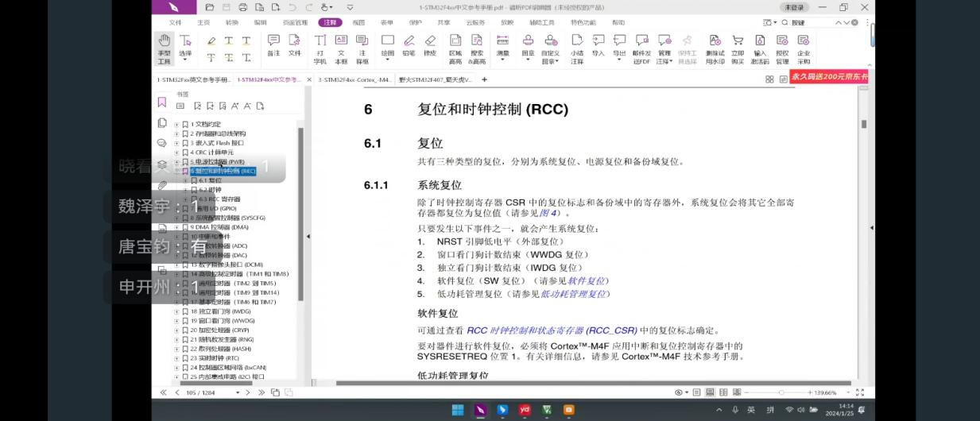The image size is (980, 421).
Task: Select the Hand tool (手型工具)
Action: click(x=164, y=48)
